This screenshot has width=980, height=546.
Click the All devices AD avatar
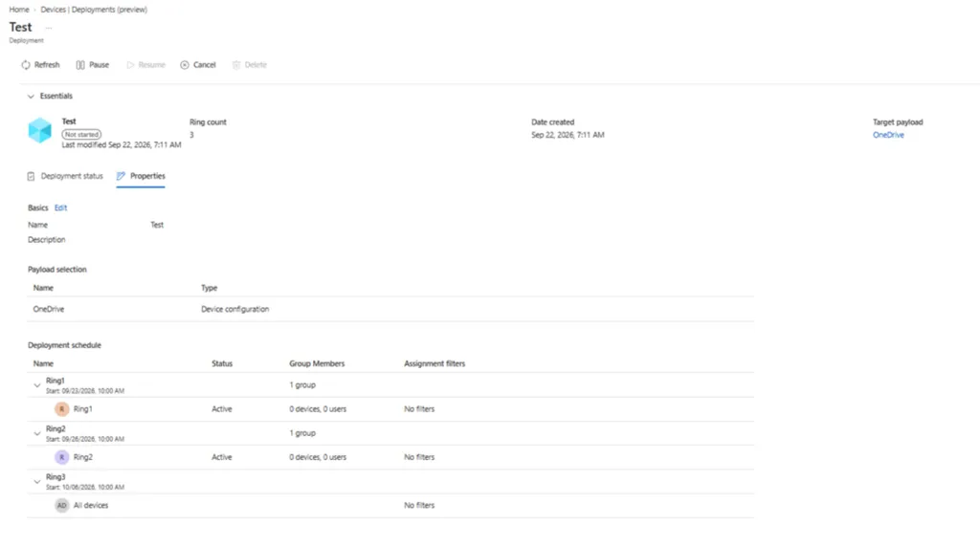point(62,506)
